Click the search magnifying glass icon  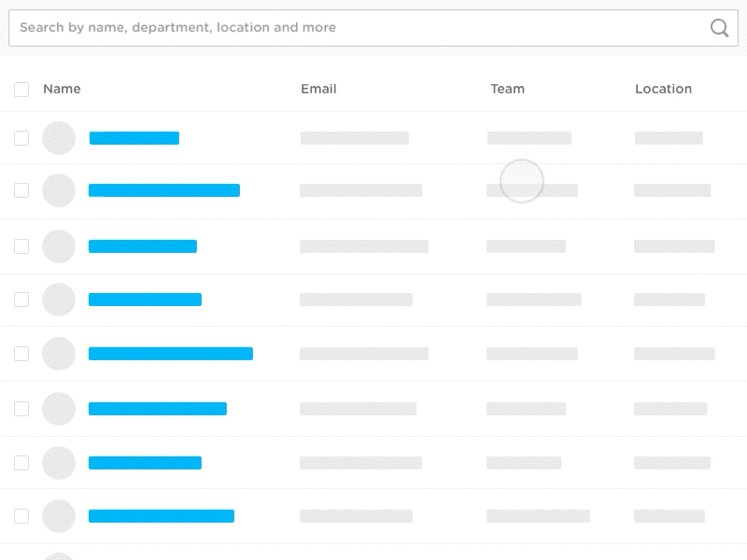[x=719, y=29]
